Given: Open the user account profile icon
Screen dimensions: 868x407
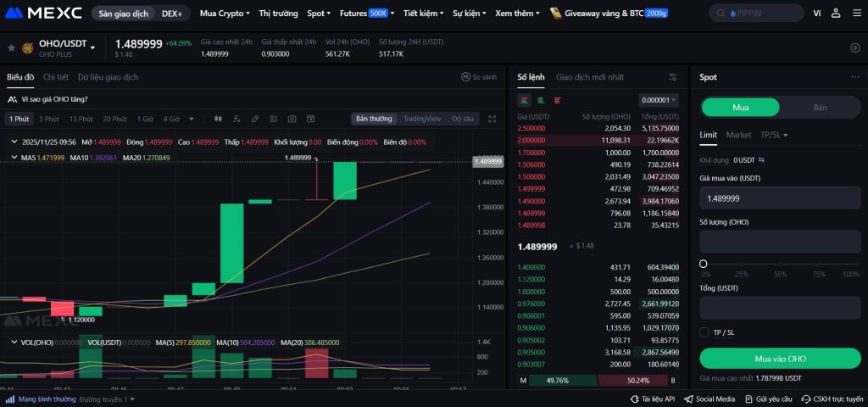Looking at the screenshot, I should (x=836, y=14).
